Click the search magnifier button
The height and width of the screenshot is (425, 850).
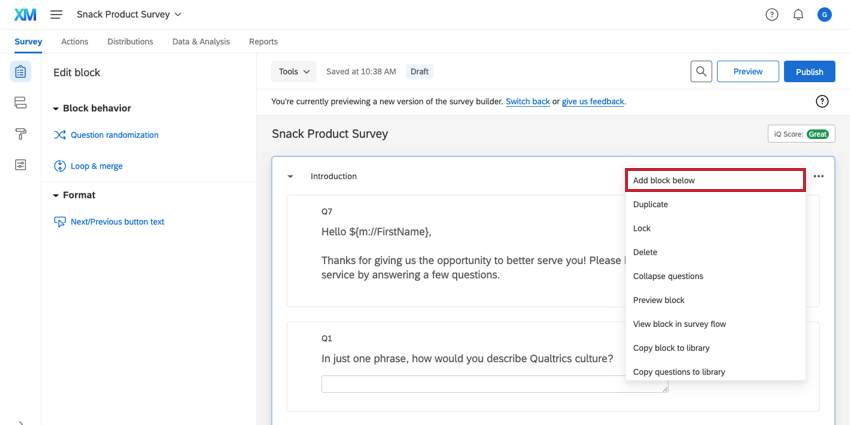pyautogui.click(x=702, y=72)
